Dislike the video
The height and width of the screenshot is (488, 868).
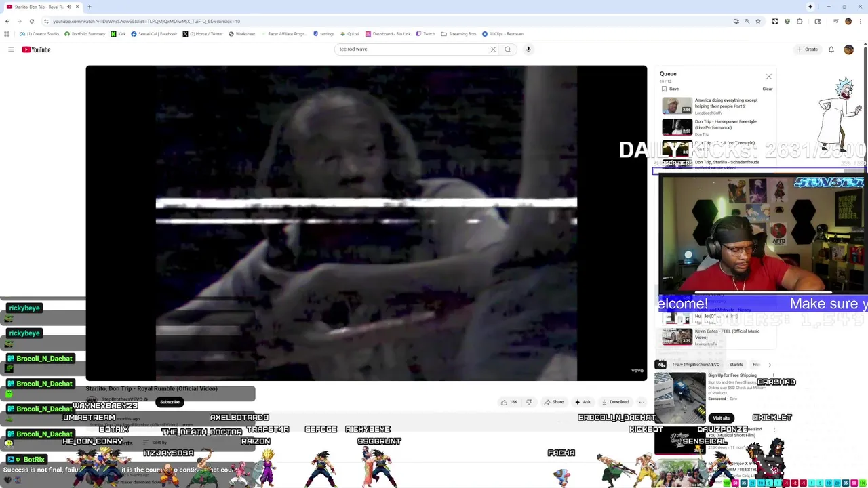click(530, 402)
